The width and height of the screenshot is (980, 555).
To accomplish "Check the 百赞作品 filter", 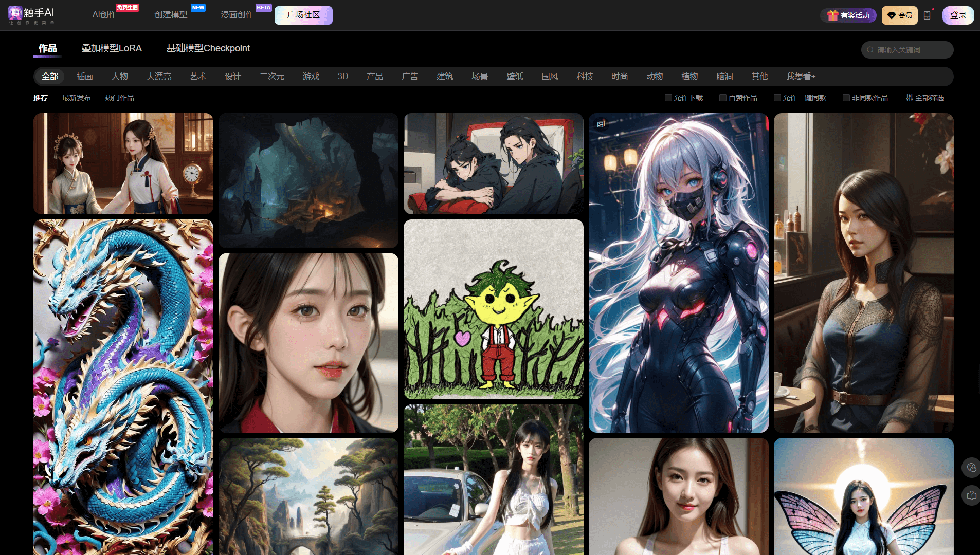I will click(723, 98).
